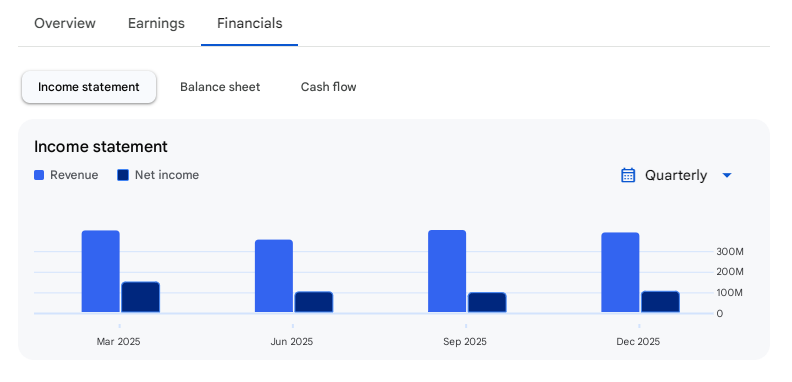This screenshot has height=382, width=792.
Task: Click the Dec 2025 axis label
Action: (x=638, y=342)
